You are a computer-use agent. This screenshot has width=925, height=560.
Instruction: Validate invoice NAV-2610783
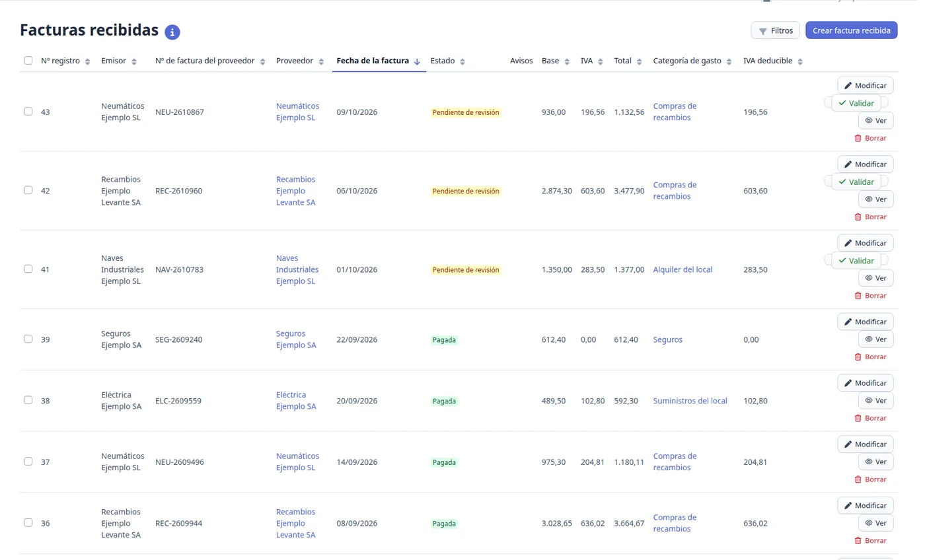856,260
